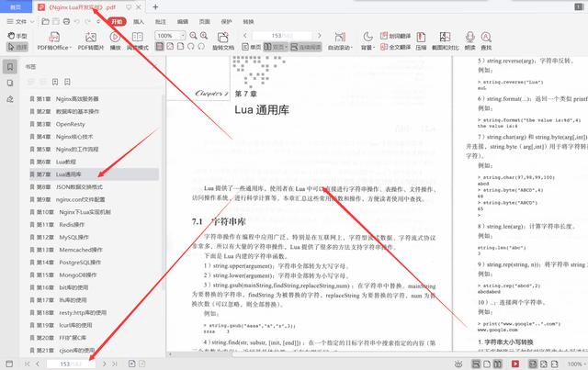Click the undo arrow in quick toolbar
This screenshot has height=370, width=588.
[77, 22]
